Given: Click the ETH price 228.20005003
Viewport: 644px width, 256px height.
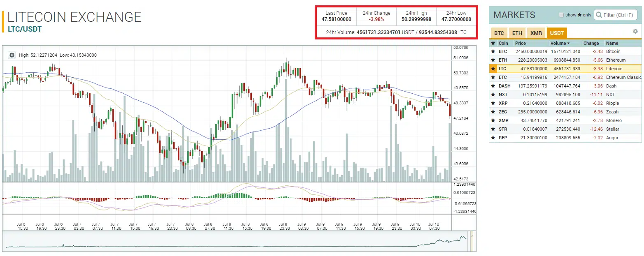Looking at the screenshot, I should [x=532, y=60].
